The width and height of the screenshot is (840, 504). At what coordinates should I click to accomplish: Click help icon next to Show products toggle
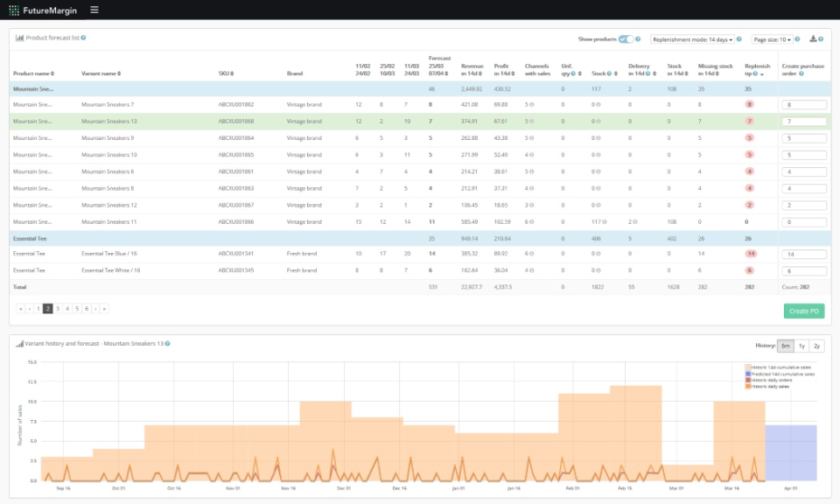pyautogui.click(x=638, y=39)
